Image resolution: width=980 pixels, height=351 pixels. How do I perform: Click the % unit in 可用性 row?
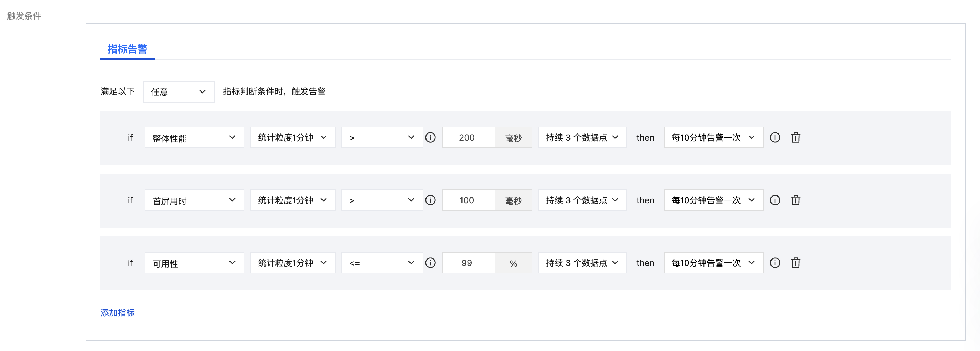(513, 263)
